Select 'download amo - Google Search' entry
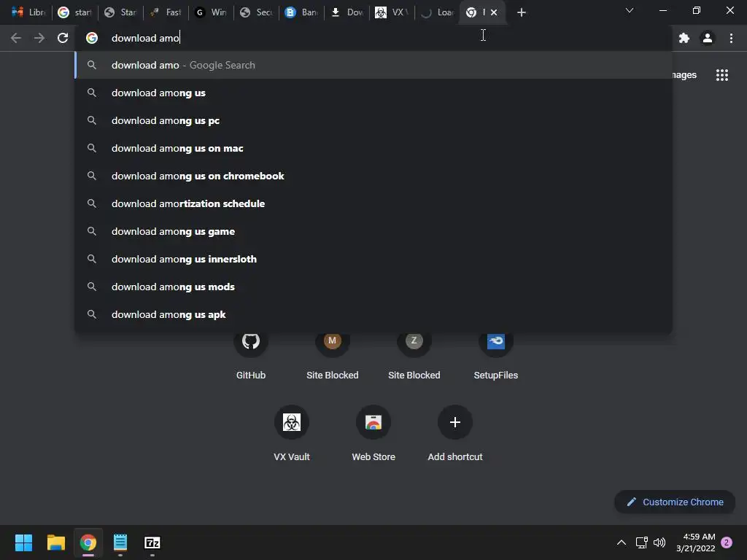The height and width of the screenshot is (560, 747). click(373, 65)
